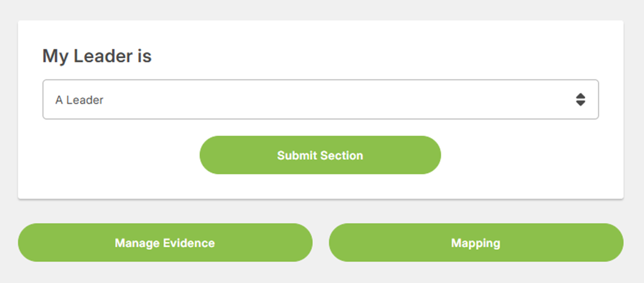
Task: Click inside the leader select field
Action: (x=320, y=99)
